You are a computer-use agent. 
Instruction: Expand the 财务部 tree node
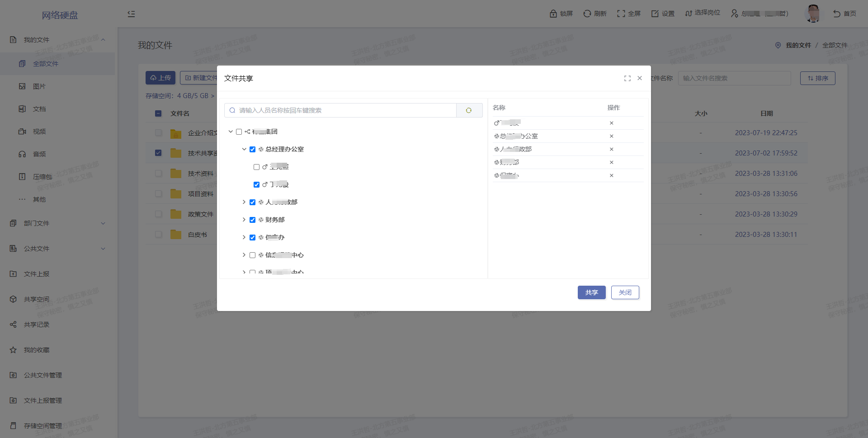click(x=244, y=220)
